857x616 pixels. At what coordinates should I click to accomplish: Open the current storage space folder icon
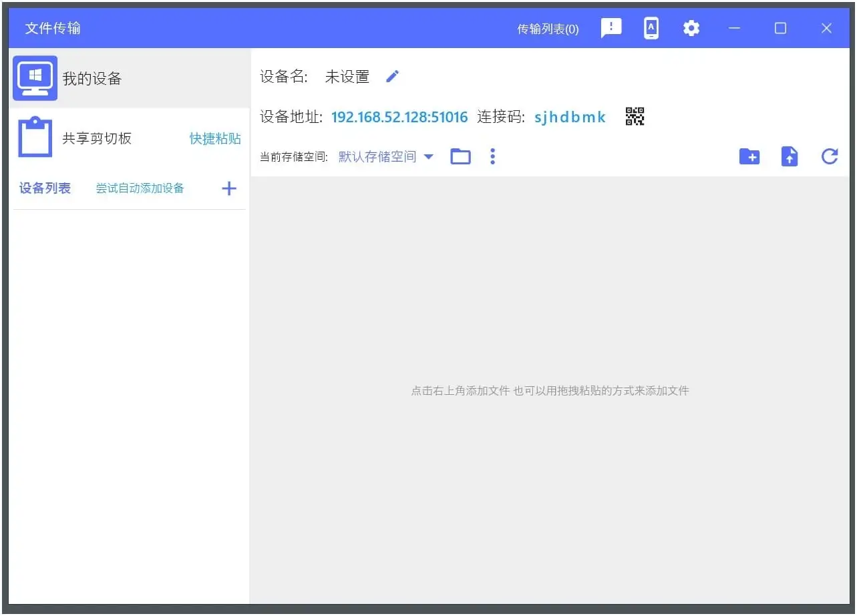(x=460, y=156)
